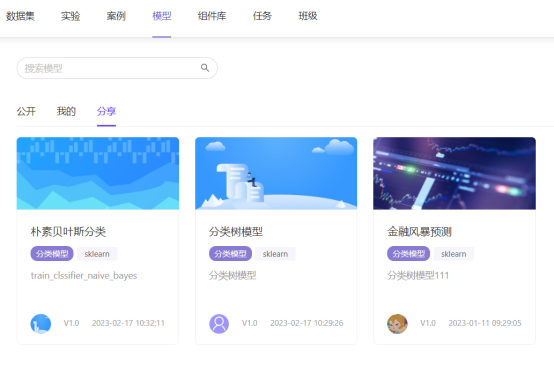Viewport: 554px width, 366px height.
Task: Select the 模型 navigation tab
Action: pyautogui.click(x=162, y=16)
